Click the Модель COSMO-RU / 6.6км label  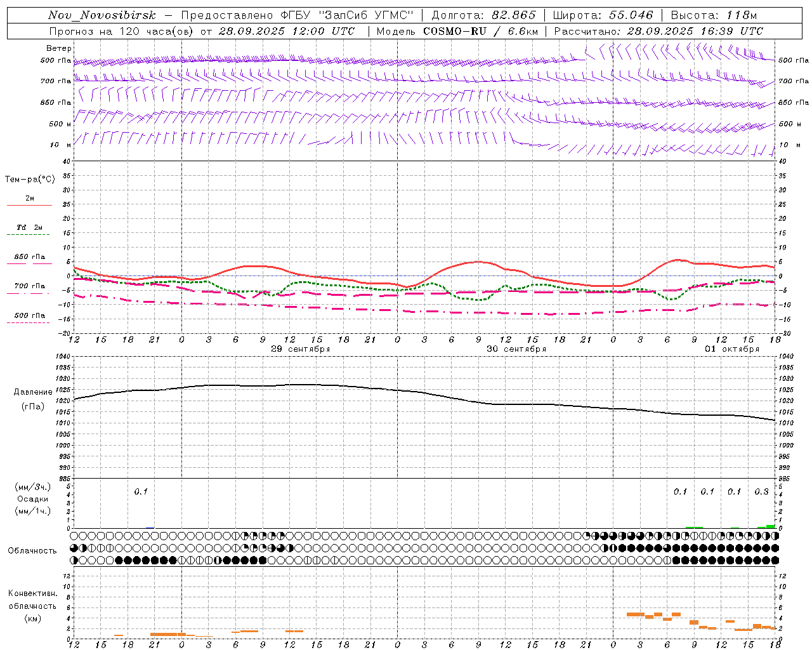(457, 31)
